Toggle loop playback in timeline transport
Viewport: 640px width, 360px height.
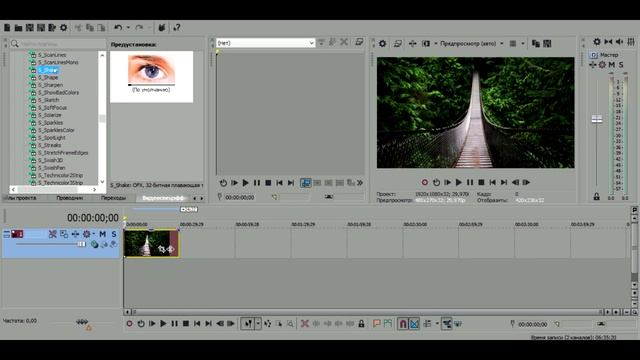pos(141,324)
